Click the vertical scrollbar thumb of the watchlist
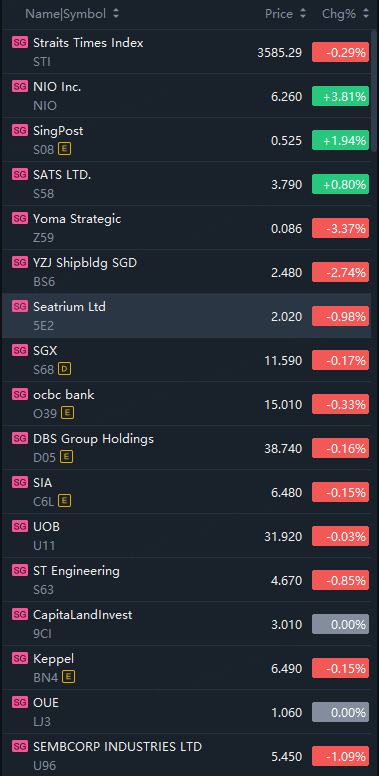379x776 pixels. 375,92
